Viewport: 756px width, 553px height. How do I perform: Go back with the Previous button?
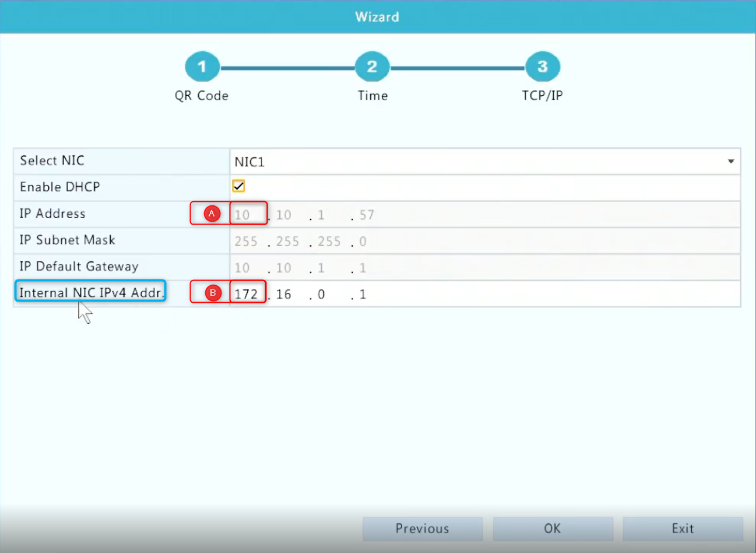pos(423,528)
